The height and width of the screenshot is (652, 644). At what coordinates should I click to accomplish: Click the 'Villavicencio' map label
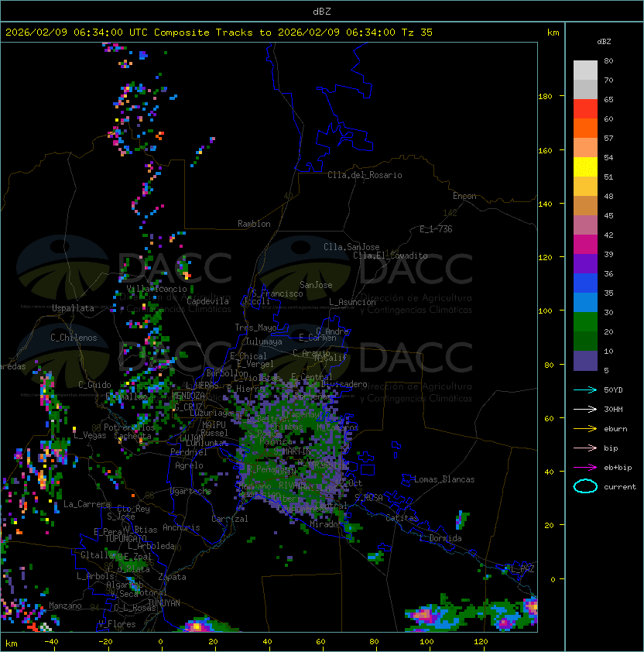coord(156,289)
